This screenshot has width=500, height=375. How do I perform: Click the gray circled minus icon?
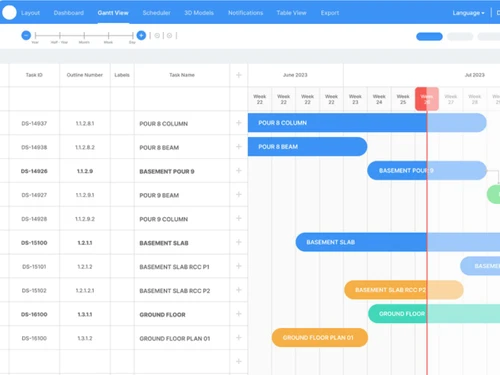click(157, 35)
